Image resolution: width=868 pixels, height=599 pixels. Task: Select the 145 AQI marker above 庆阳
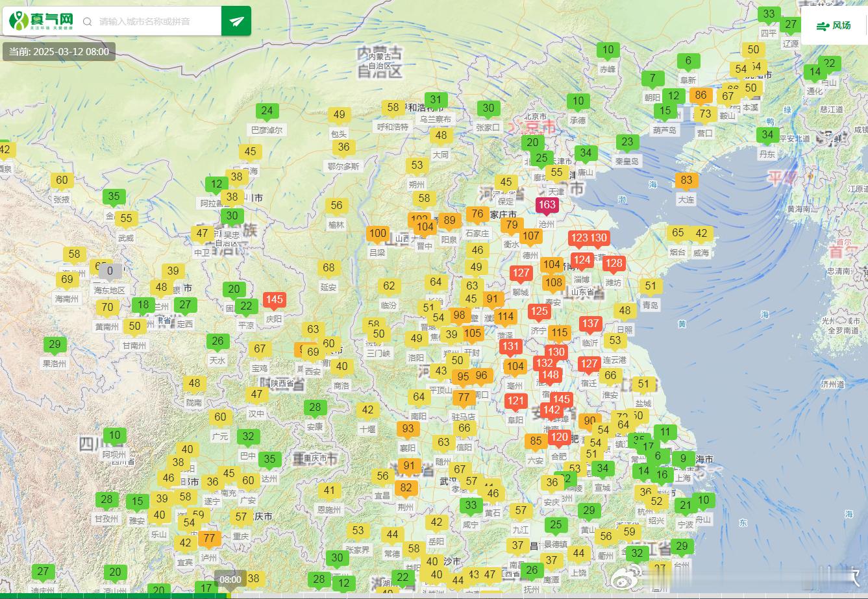(275, 300)
